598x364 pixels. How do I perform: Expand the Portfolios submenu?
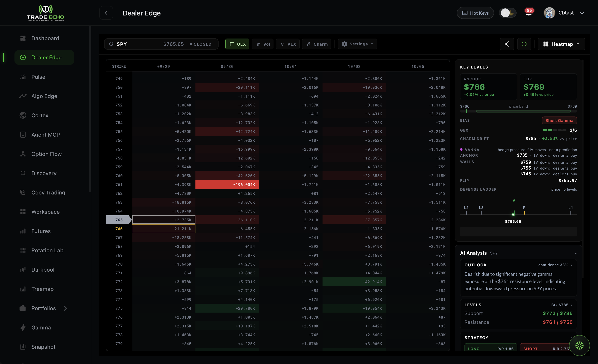tap(66, 308)
